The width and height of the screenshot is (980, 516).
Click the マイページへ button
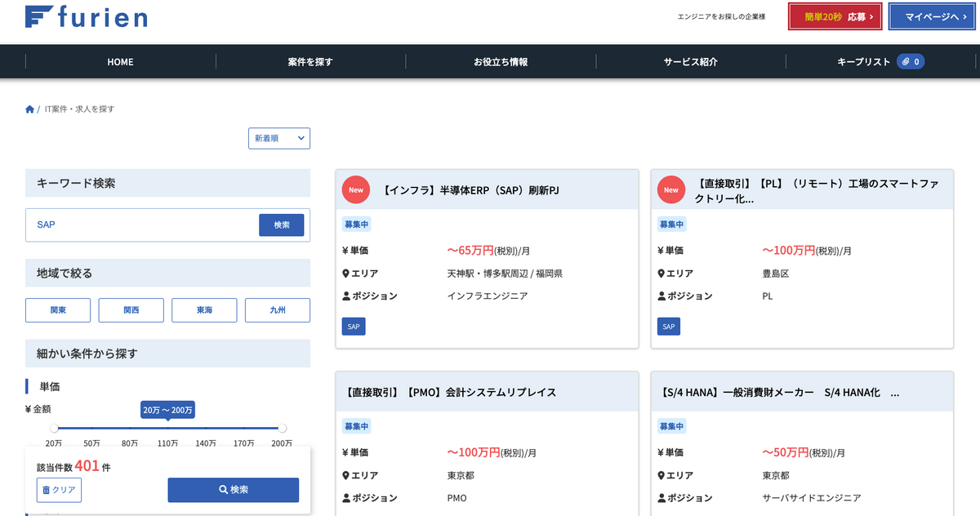(932, 16)
